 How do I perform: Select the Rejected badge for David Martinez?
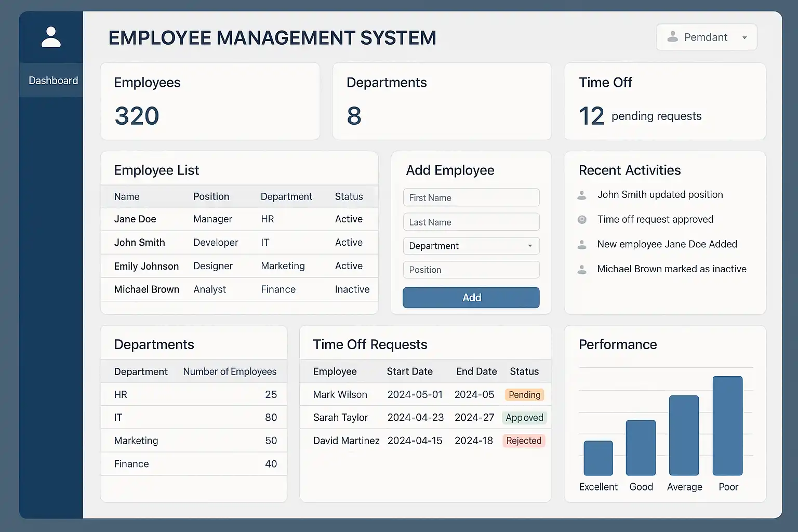[524, 441]
